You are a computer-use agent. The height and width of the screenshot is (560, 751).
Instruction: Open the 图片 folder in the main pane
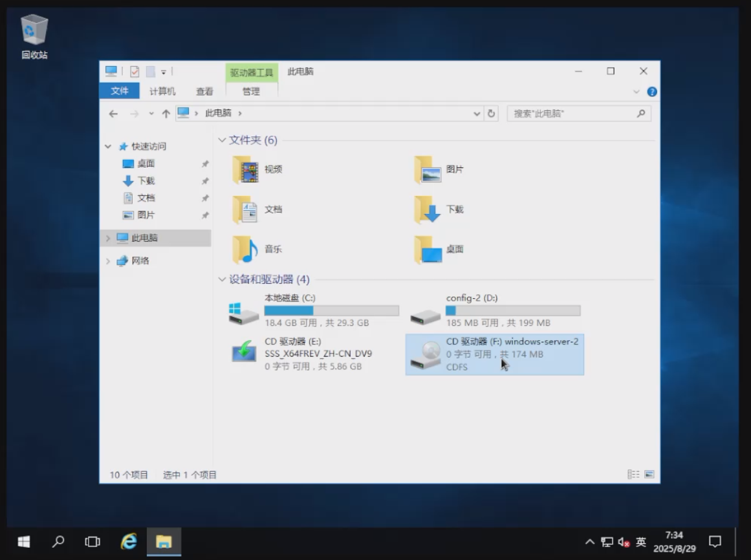click(428, 169)
